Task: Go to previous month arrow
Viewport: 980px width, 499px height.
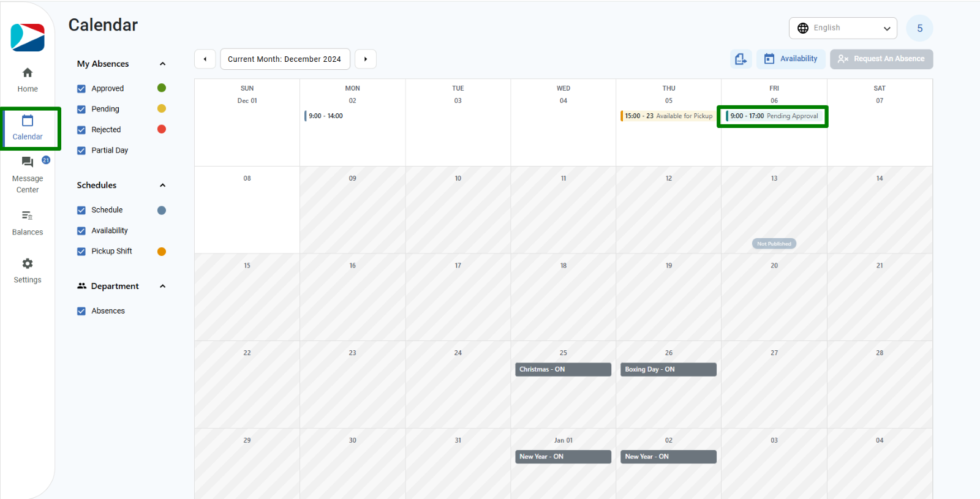Action: (205, 59)
